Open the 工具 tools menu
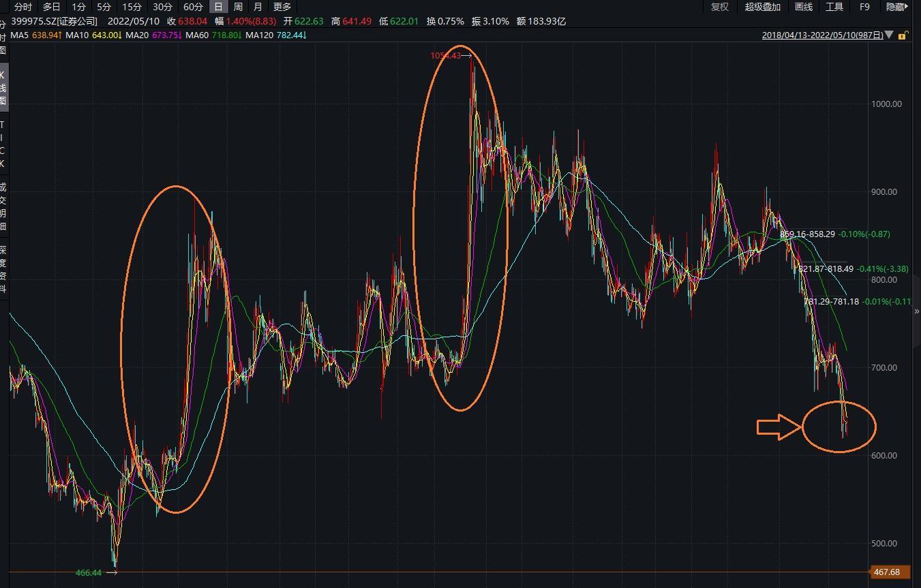This screenshot has height=588, width=921. (x=834, y=7)
